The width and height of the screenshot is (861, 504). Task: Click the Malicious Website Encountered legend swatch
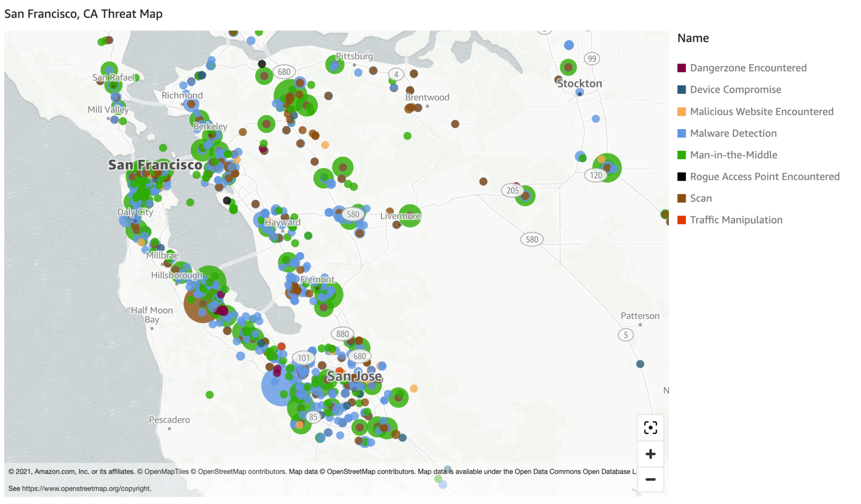pyautogui.click(x=681, y=112)
